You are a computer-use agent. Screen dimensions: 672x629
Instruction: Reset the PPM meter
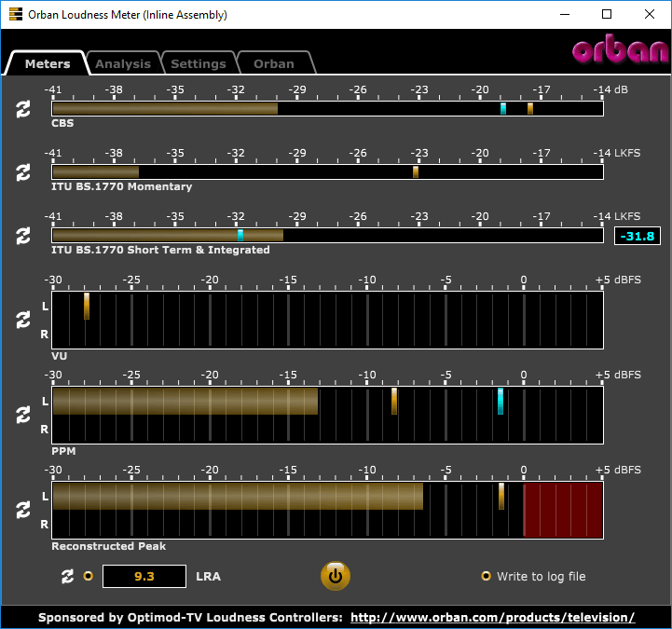click(23, 416)
